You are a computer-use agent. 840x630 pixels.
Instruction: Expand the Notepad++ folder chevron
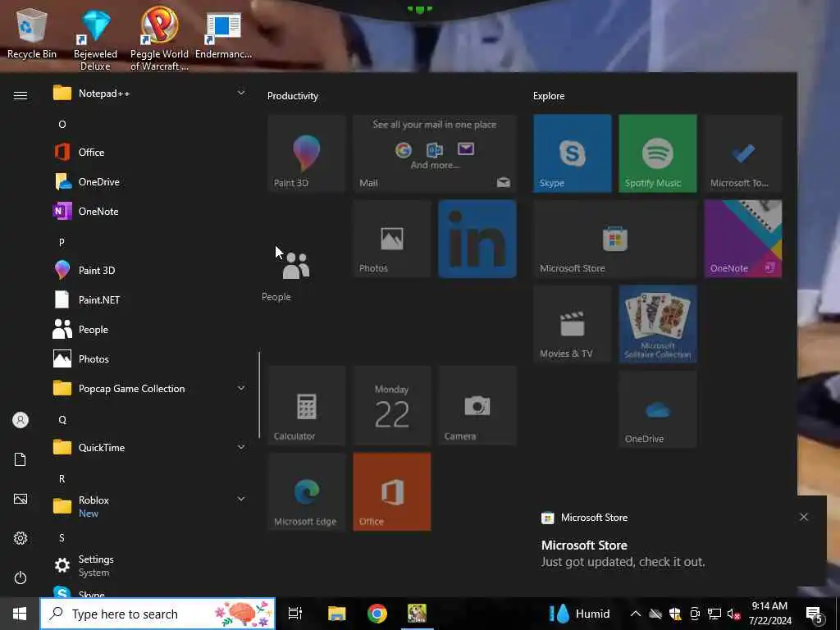241,93
